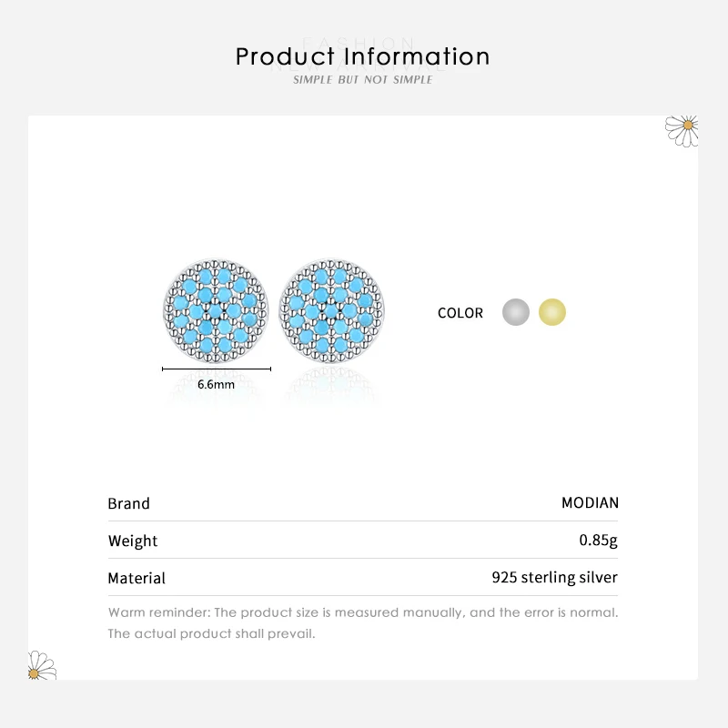The height and width of the screenshot is (728, 728).
Task: Click the Brand row label
Action: (128, 503)
